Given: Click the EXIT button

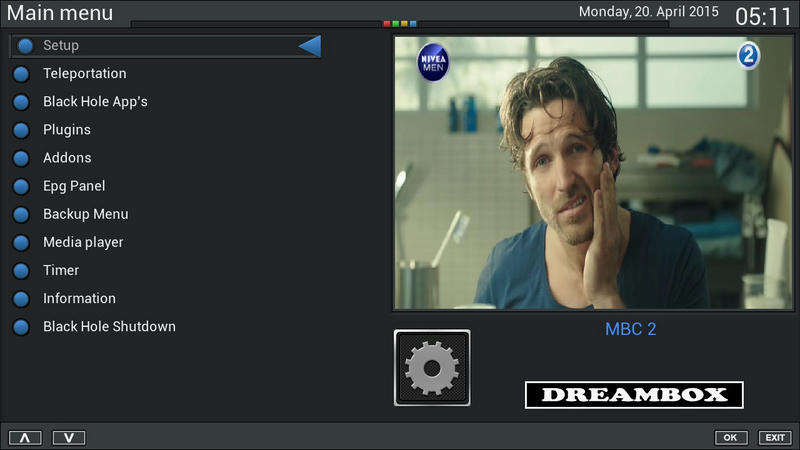Looking at the screenshot, I should (775, 437).
